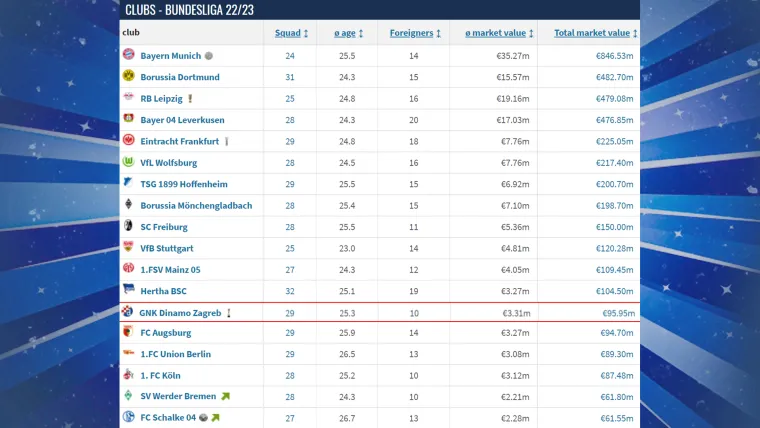Open the 1.FC Union Berlin link
Screen dimensions: 760x428
pyautogui.click(x=178, y=354)
